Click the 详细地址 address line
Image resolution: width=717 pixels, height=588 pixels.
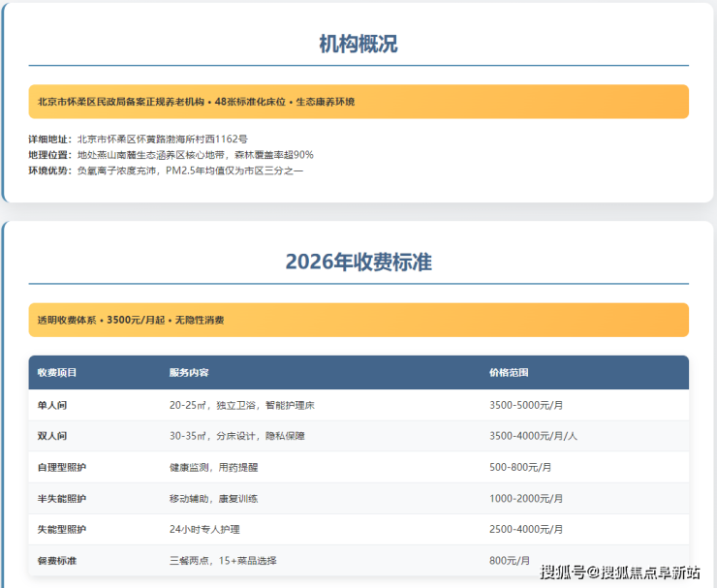(143, 139)
